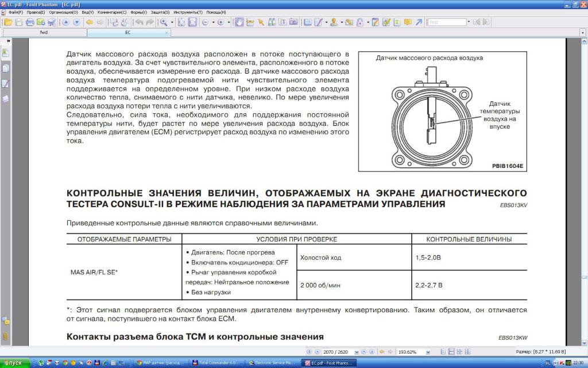Screen dimensions: 588x368
Task: Open the zoom in options dropdown arrow
Action: click(229, 22)
